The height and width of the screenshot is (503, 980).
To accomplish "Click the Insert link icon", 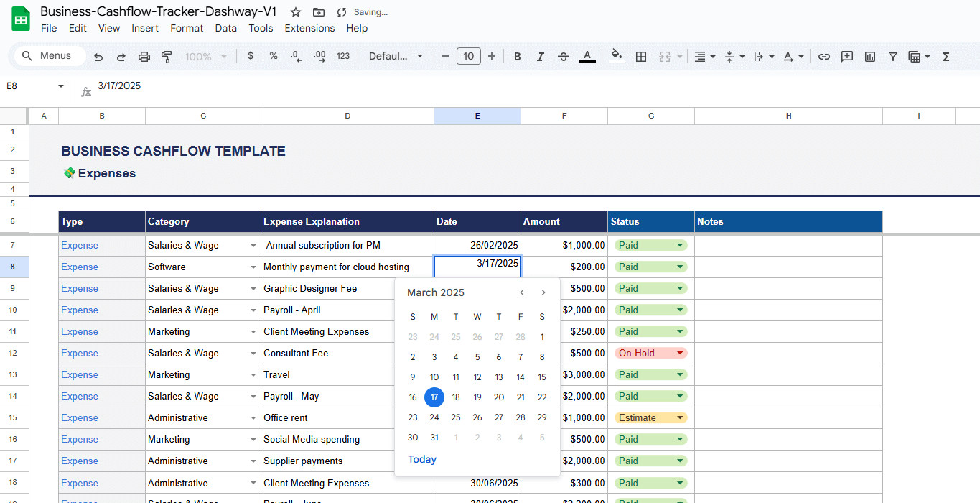I will point(824,56).
